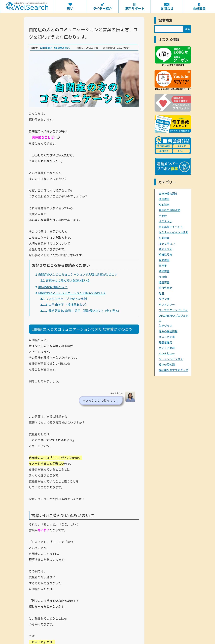Open the 会員募集 menu item
Viewport: 215px width, 644px height.
point(199,7)
